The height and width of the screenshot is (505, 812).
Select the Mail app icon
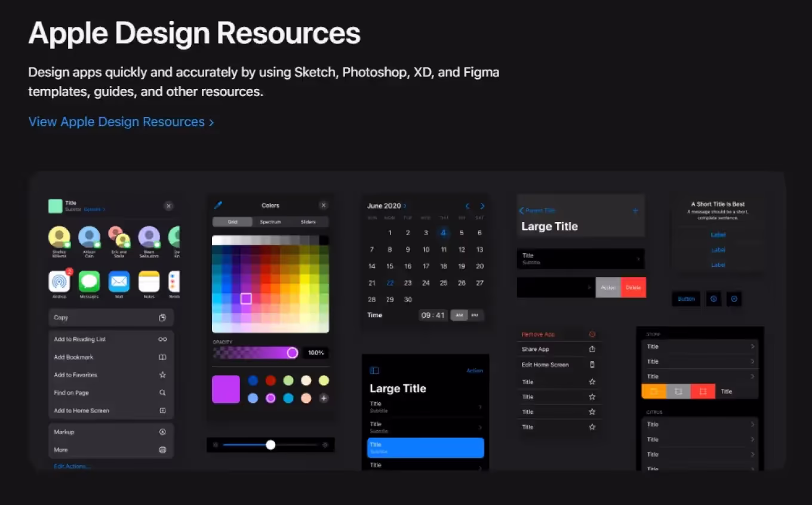click(119, 282)
